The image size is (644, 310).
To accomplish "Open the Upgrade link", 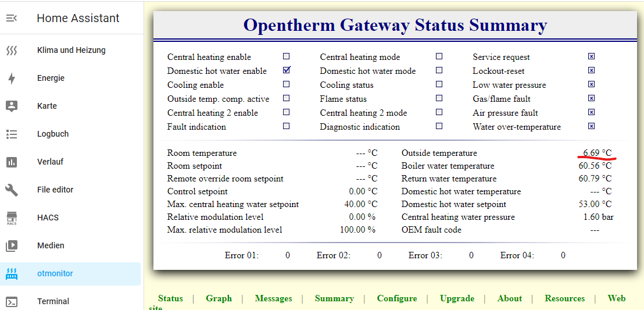I will pyautogui.click(x=457, y=298).
